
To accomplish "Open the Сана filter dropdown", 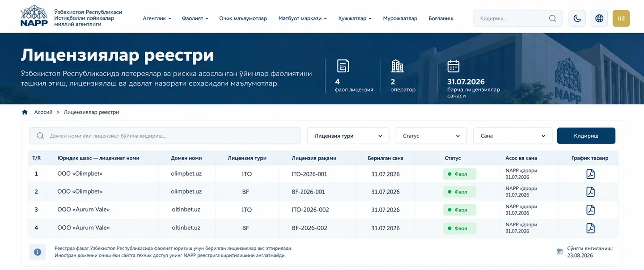I will tap(513, 136).
